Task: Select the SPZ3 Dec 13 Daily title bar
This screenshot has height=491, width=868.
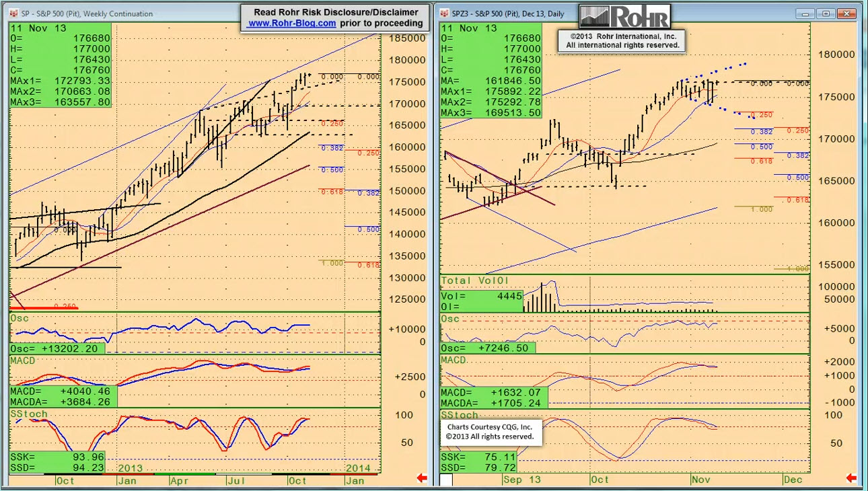Action: 511,13
